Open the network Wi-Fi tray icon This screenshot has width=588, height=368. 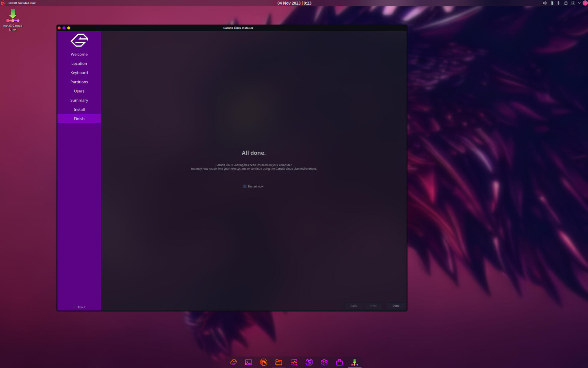click(x=573, y=3)
